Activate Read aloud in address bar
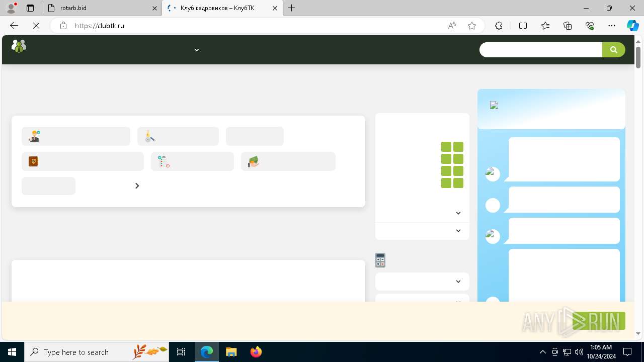Image resolution: width=644 pixels, height=362 pixels. click(x=452, y=26)
